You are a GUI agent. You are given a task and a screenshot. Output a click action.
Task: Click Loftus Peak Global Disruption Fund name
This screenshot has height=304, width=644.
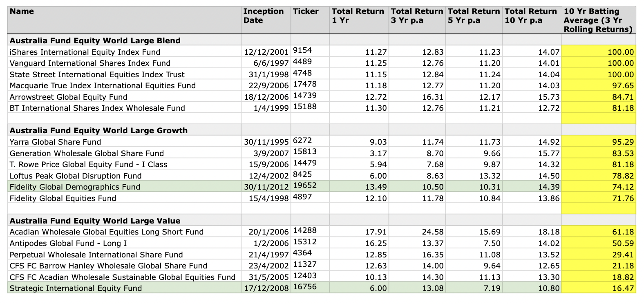[x=76, y=176]
